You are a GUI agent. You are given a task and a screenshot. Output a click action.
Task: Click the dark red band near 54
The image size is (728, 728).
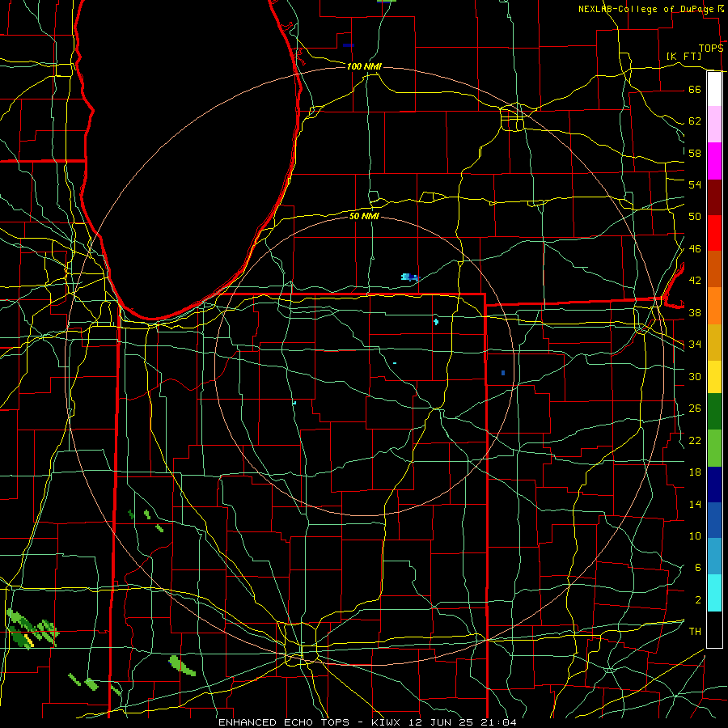tap(714, 197)
